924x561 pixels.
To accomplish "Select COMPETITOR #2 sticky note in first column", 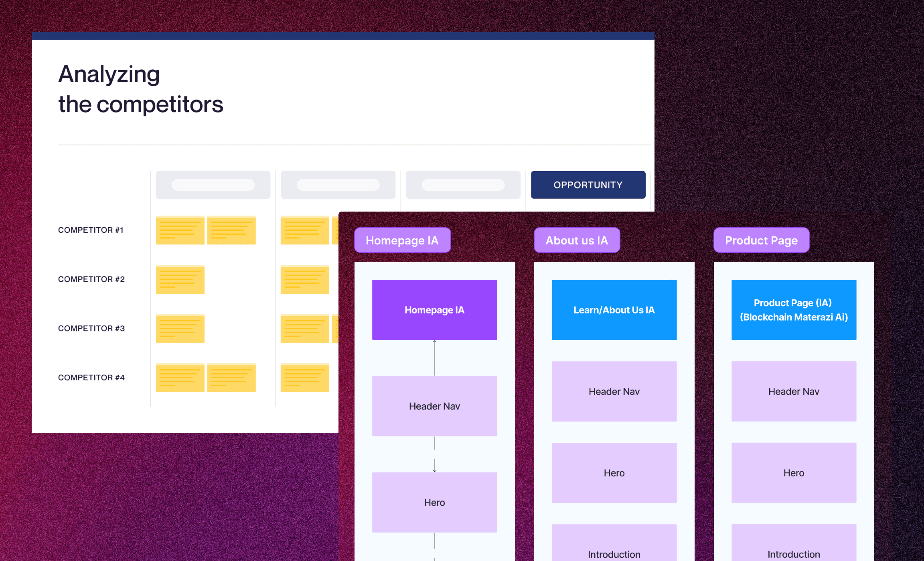I will (180, 279).
